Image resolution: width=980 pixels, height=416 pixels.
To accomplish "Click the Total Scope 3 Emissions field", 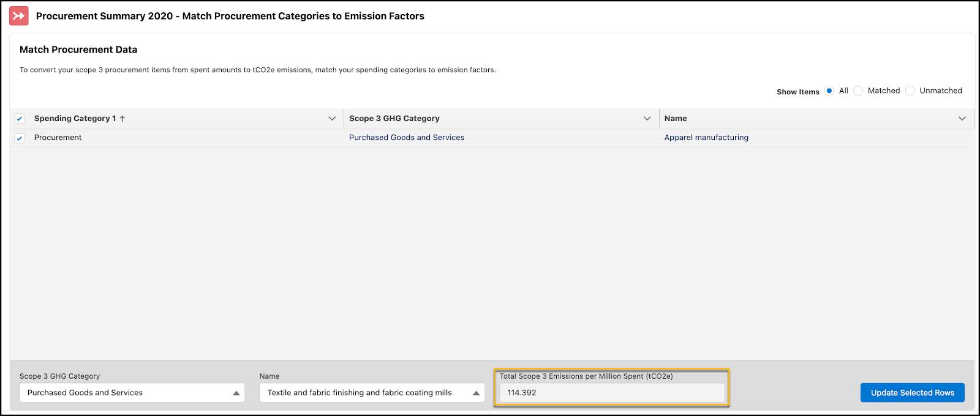I will [611, 393].
